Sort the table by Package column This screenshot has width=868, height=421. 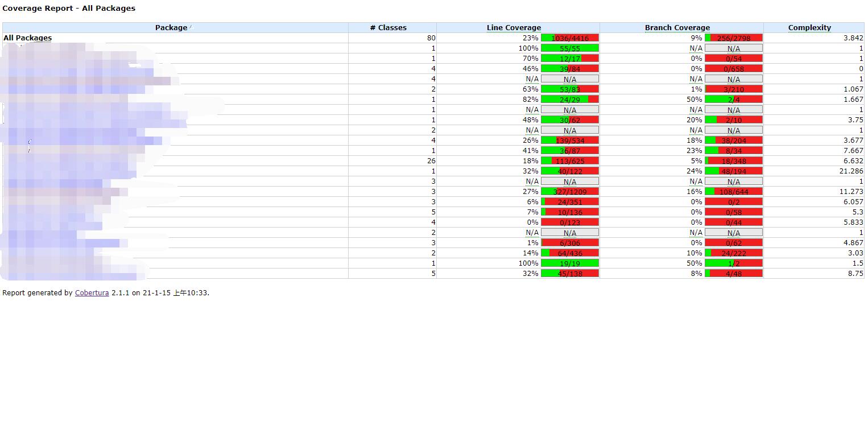171,27
